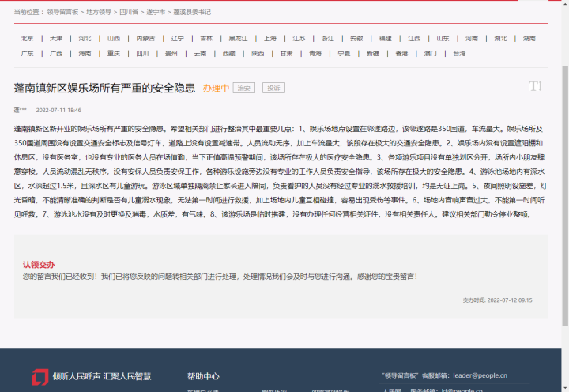The width and height of the screenshot is (569, 392).
Task: Click the 认领交办 reply heading
Action: [x=39, y=265]
